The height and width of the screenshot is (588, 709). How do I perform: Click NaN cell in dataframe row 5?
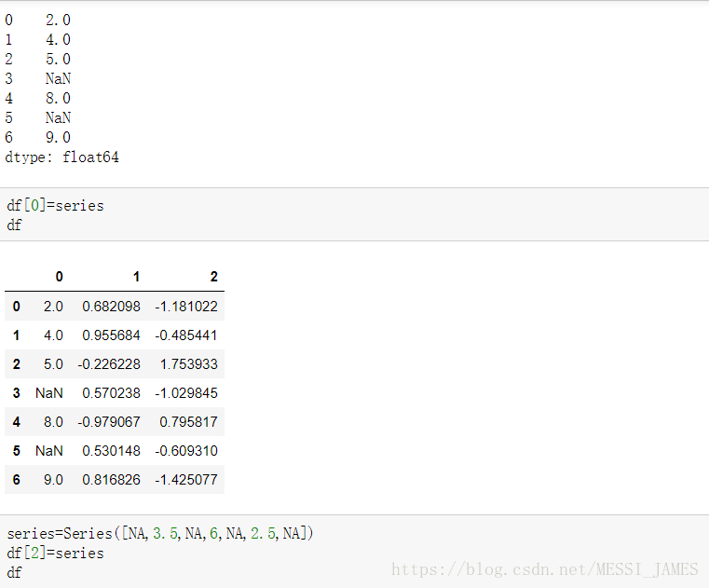(x=49, y=451)
